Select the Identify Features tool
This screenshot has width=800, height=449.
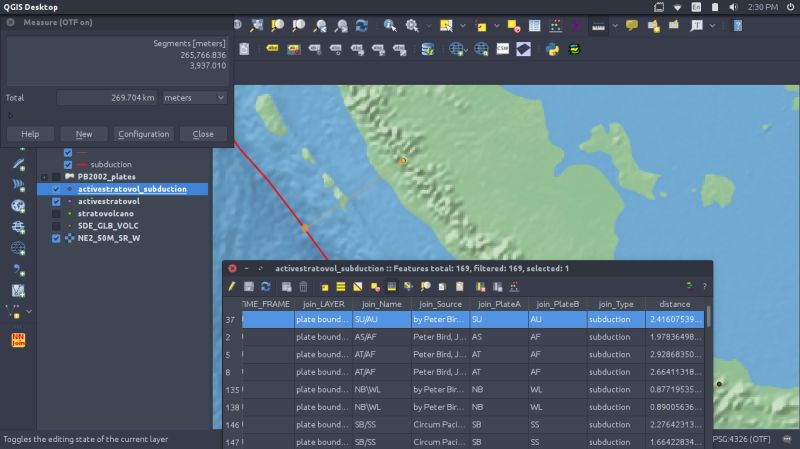point(390,26)
